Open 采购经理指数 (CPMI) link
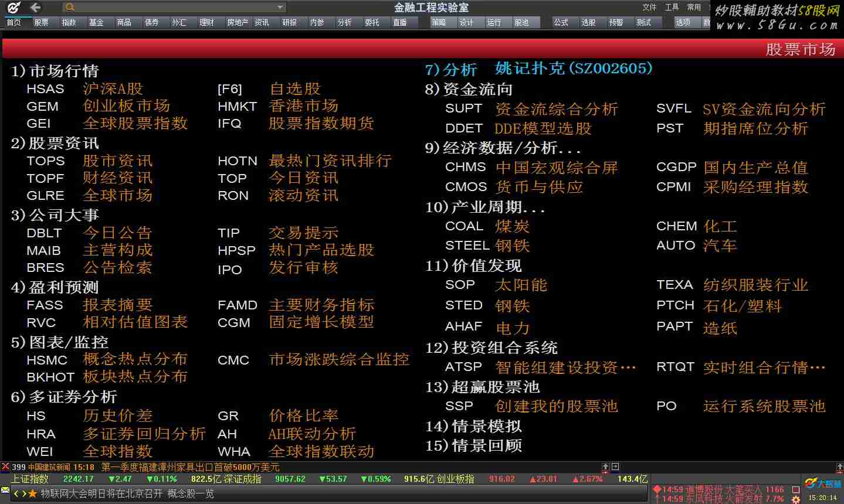Image resolution: width=844 pixels, height=504 pixels. coord(755,187)
